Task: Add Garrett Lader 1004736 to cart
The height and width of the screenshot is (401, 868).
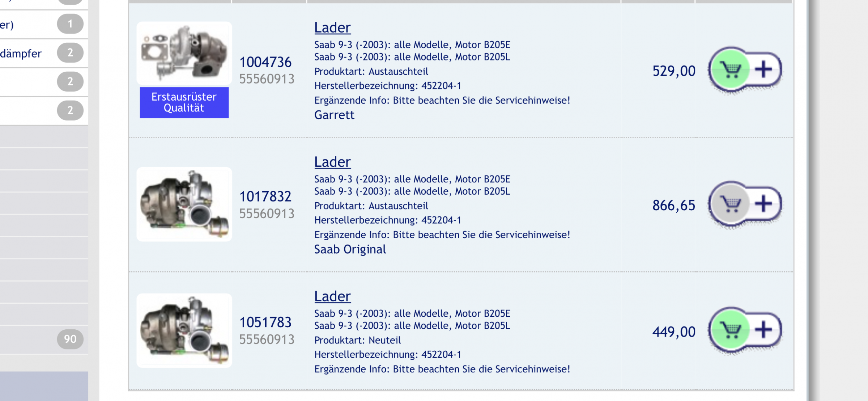Action: point(730,69)
